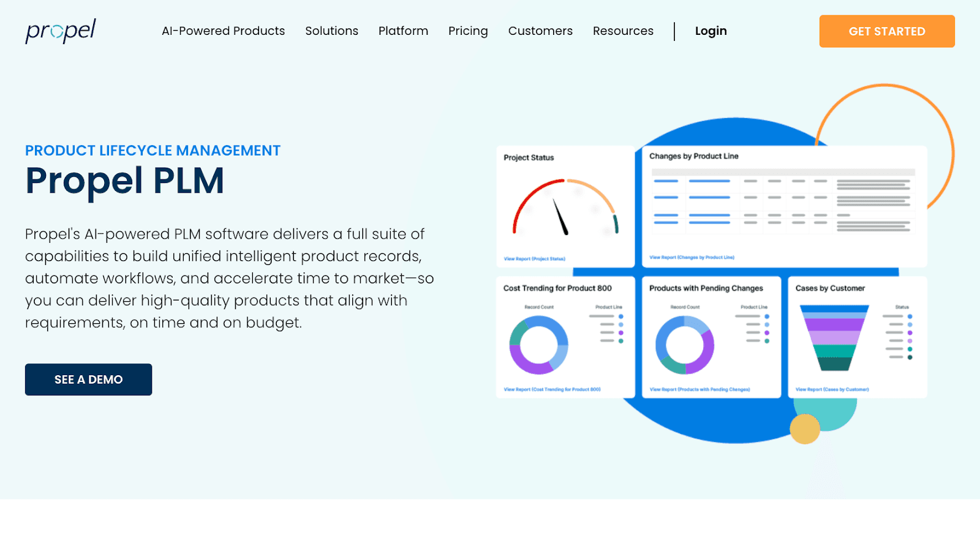Go to the Pricing page
This screenshot has width=980, height=549.
(x=468, y=31)
